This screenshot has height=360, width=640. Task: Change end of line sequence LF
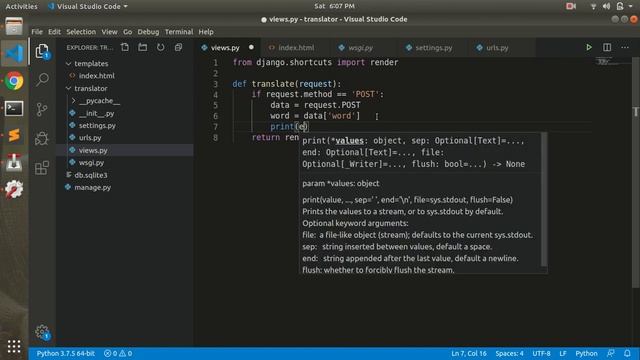click(x=563, y=353)
